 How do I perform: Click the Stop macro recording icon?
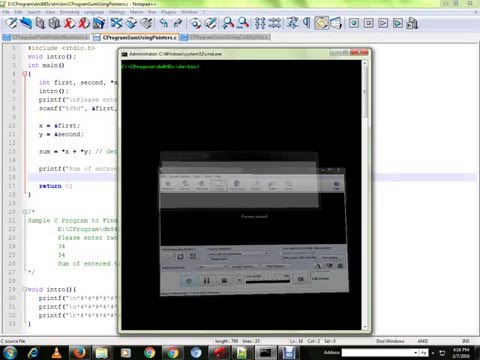368,23
